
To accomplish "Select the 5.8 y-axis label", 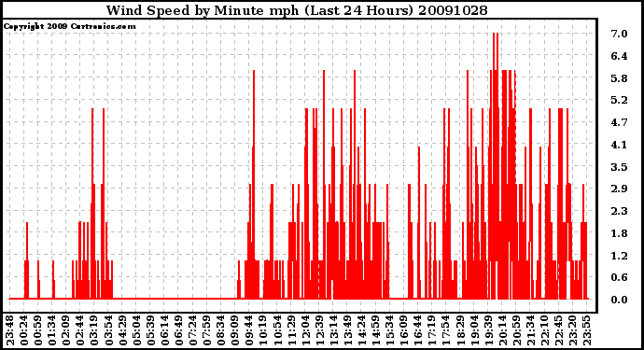I will click(619, 78).
